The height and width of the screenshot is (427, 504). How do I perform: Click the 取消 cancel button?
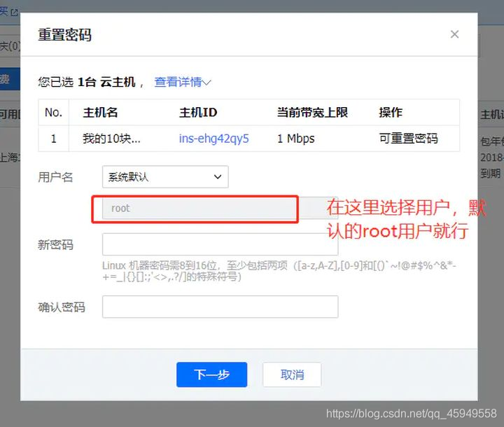coord(292,374)
